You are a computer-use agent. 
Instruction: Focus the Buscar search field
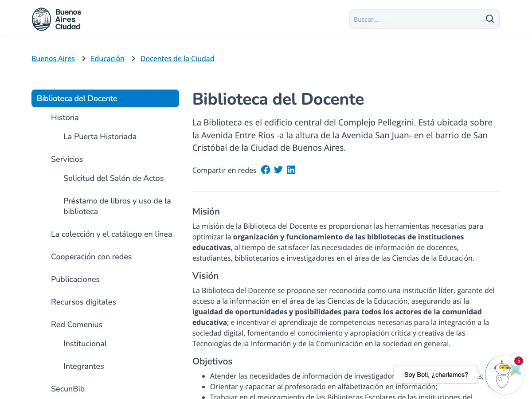(425, 19)
